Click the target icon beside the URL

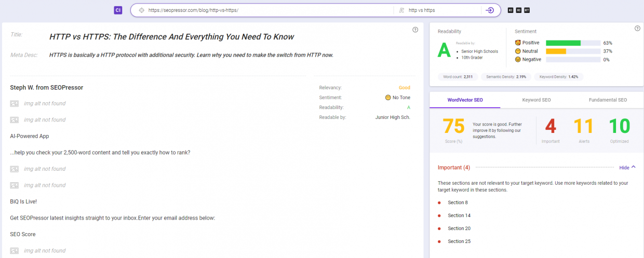pos(141,10)
